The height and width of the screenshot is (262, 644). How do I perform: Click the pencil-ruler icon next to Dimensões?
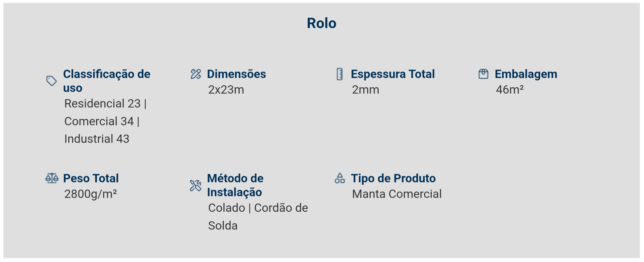coord(196,74)
